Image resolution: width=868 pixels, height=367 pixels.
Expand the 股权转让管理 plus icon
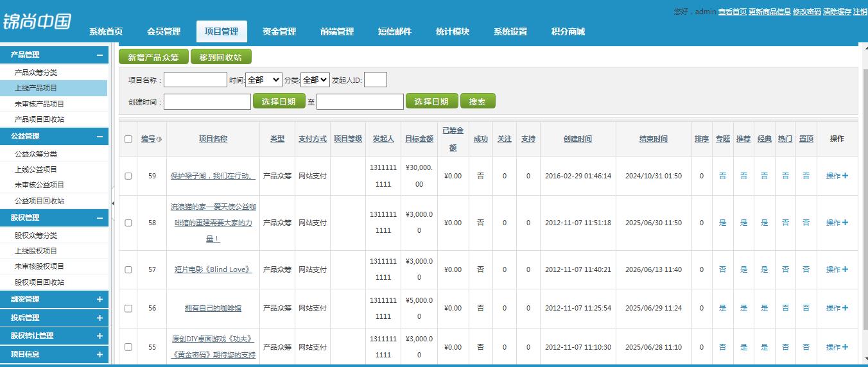tap(100, 336)
